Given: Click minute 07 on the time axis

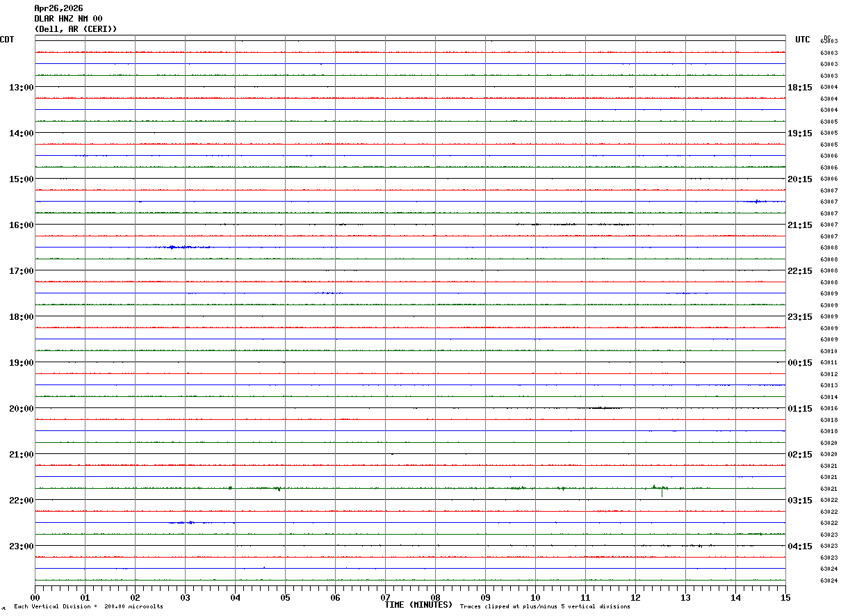Looking at the screenshot, I should pos(385,597).
